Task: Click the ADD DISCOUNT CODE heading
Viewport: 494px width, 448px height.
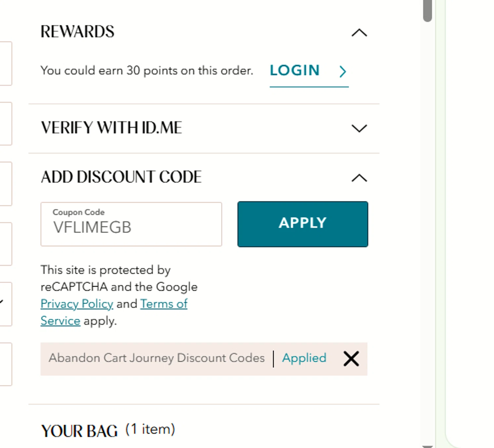Action: [121, 177]
